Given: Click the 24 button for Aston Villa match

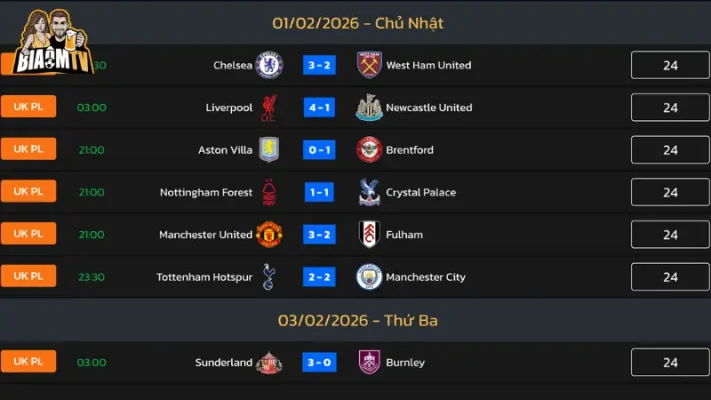Looking at the screenshot, I should pyautogui.click(x=670, y=150).
